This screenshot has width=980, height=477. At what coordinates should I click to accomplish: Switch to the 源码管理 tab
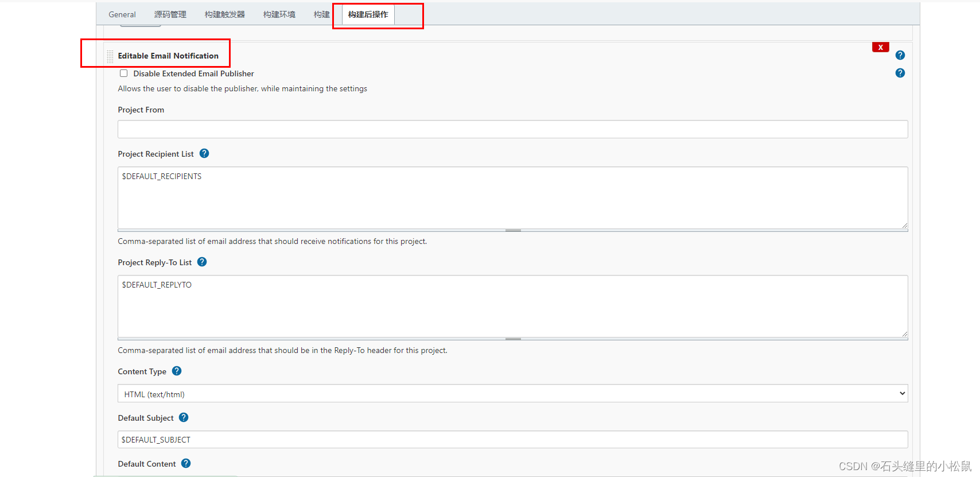click(170, 14)
